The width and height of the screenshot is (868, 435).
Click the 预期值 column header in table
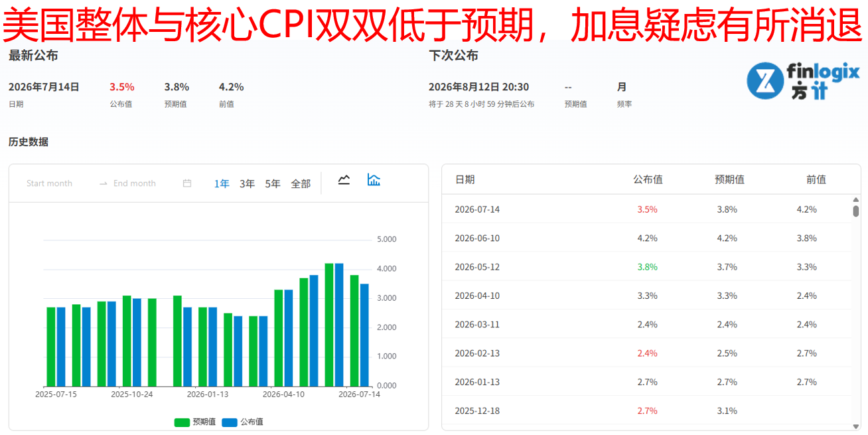tap(729, 179)
